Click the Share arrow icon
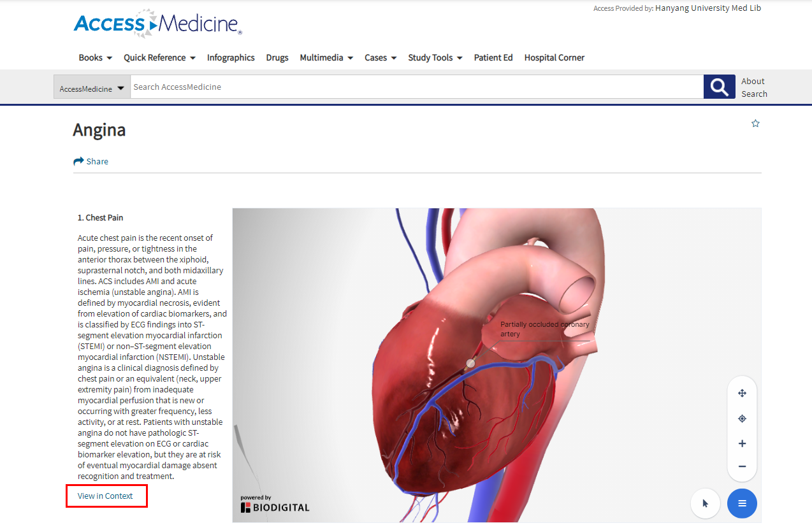The image size is (812, 530). point(79,161)
